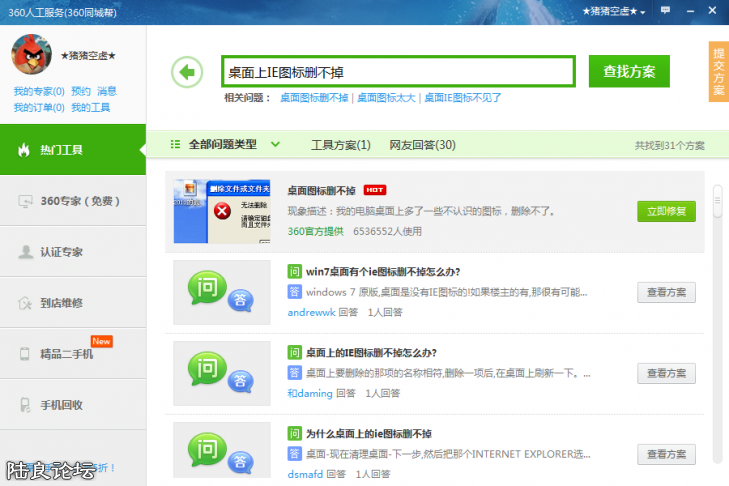The width and height of the screenshot is (729, 486).
Task: Select the 认证专家 sidebar item
Action: point(73,252)
